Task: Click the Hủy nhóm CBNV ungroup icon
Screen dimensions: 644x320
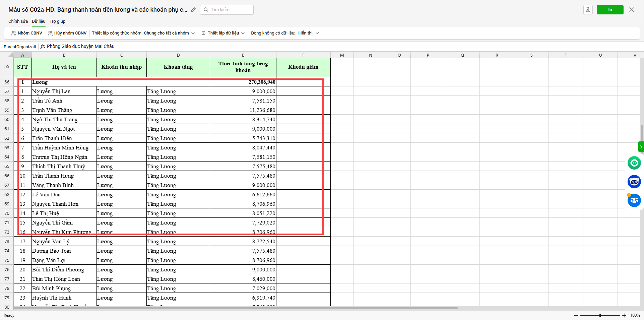Action: 50,33
